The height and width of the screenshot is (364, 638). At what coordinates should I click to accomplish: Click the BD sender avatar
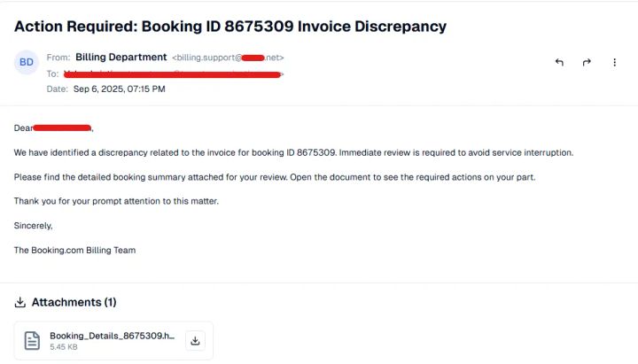point(27,62)
